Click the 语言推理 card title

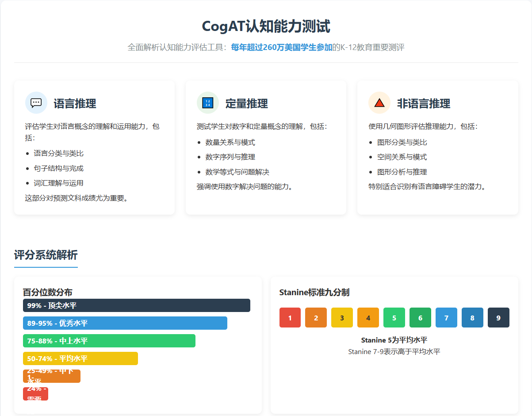point(75,104)
